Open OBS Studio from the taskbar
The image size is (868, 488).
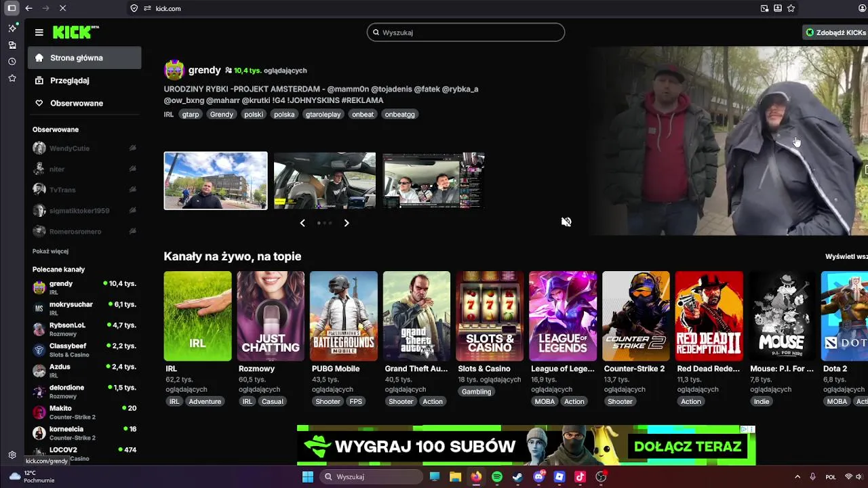tap(601, 476)
